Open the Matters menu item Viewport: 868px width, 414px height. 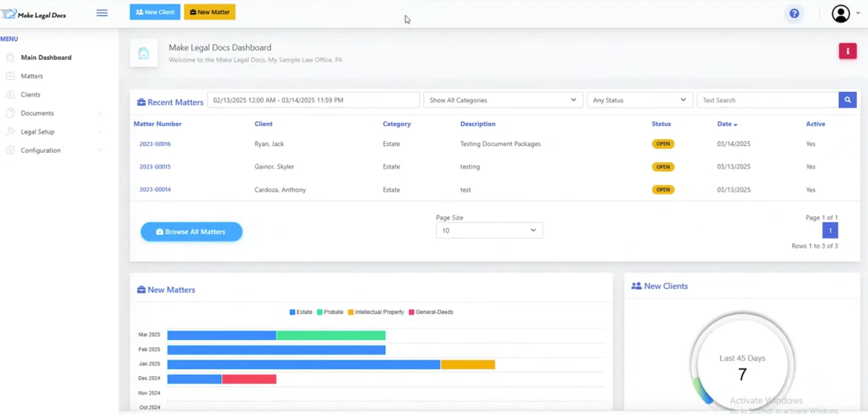point(32,76)
